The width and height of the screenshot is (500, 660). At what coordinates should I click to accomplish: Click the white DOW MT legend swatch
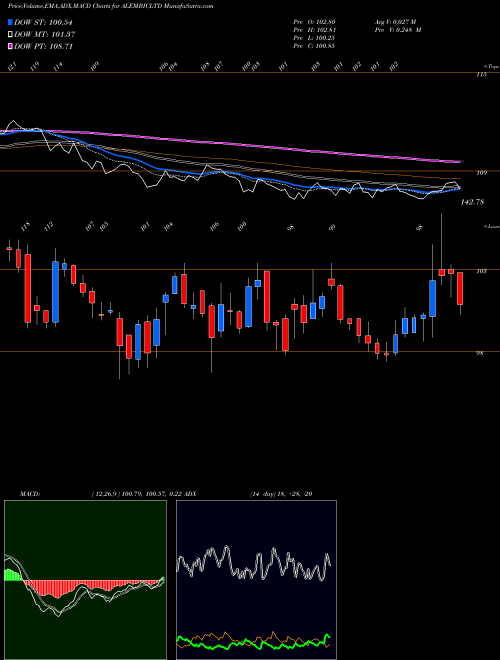11,34
